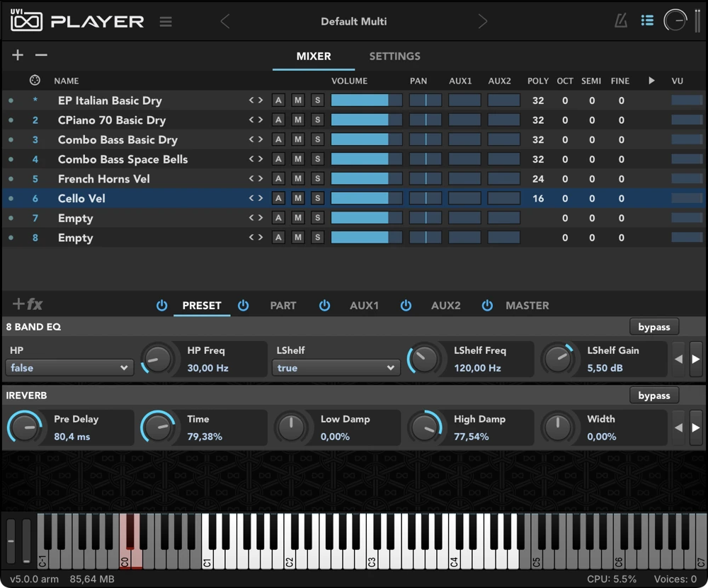
Task: Show next 8 Band EQ parameters page
Action: click(x=696, y=359)
